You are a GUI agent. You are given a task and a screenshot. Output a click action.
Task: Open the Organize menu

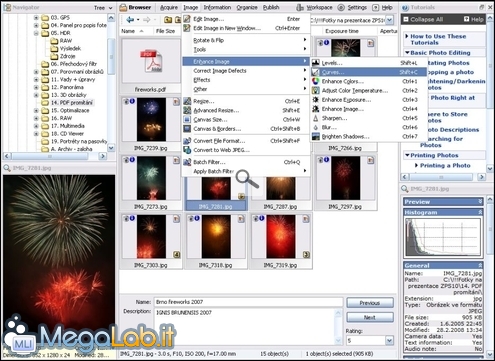247,7
